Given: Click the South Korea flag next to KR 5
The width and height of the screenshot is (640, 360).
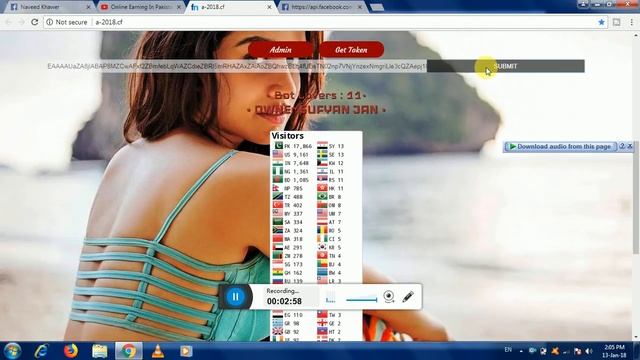Looking at the screenshot, I should [322, 247].
